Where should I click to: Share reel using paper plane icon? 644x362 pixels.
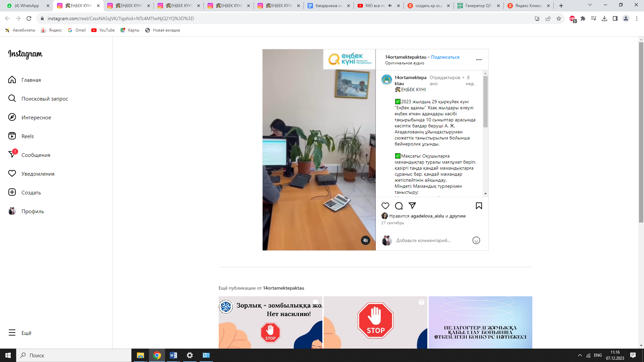pos(412,205)
